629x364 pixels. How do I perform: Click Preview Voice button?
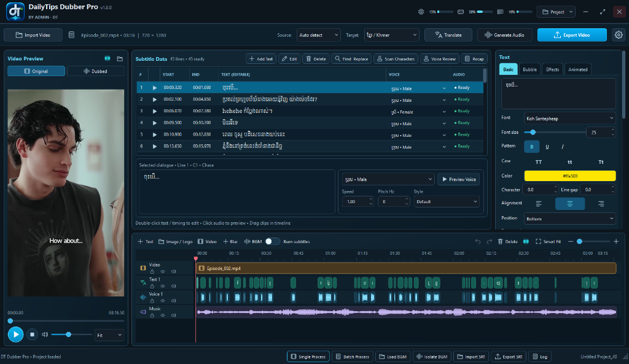pos(458,179)
